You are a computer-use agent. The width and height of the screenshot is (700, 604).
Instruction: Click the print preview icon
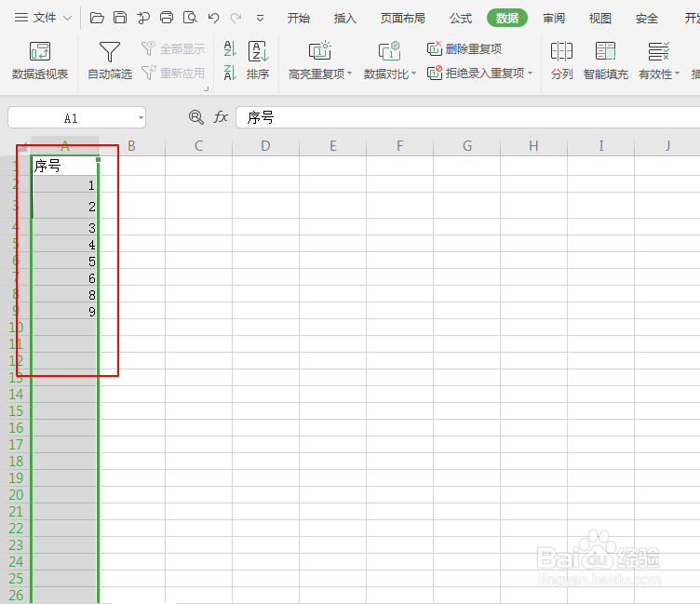pyautogui.click(x=190, y=18)
